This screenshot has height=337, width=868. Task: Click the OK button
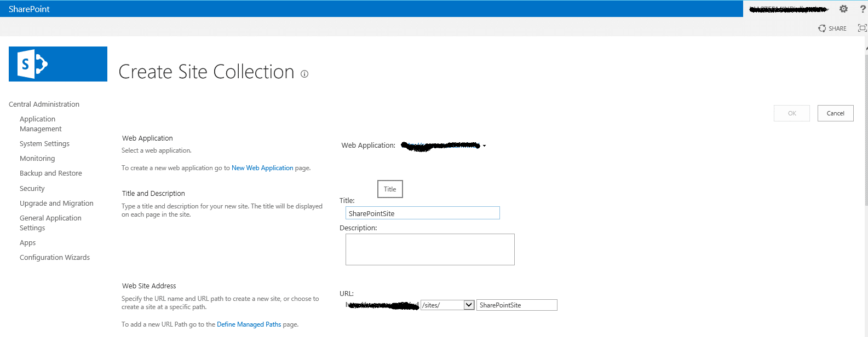pos(792,113)
